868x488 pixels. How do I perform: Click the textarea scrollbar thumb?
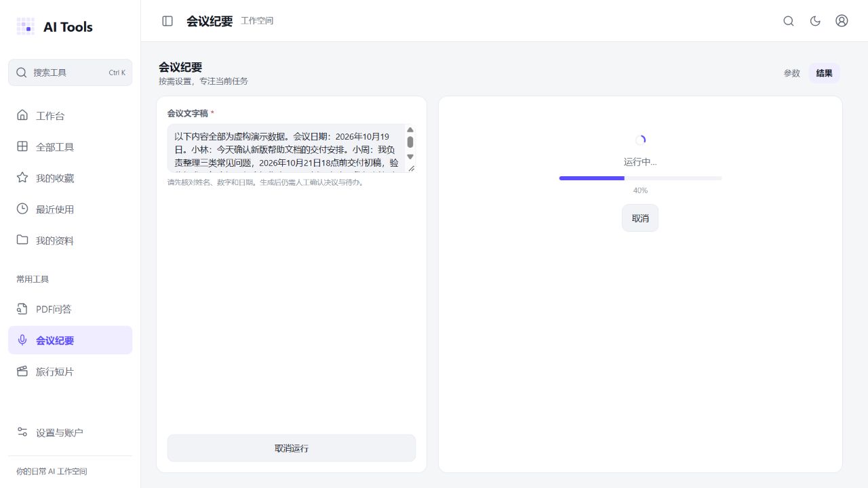pos(410,142)
